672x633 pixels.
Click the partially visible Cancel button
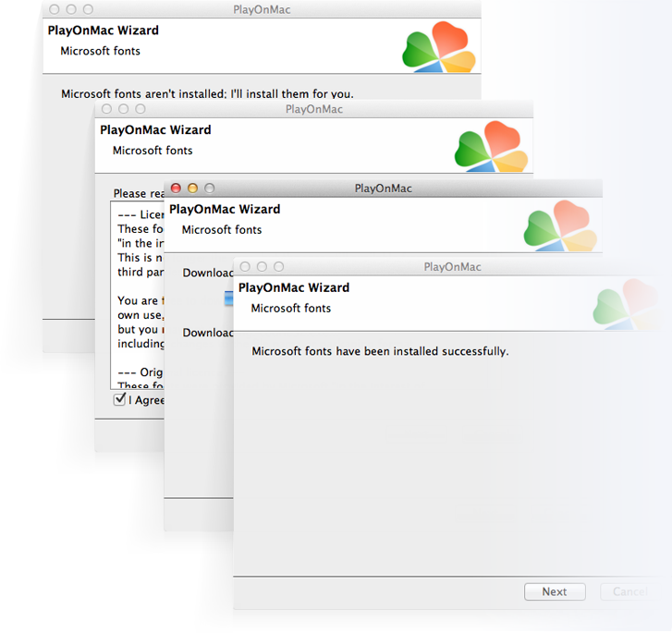tap(629, 591)
